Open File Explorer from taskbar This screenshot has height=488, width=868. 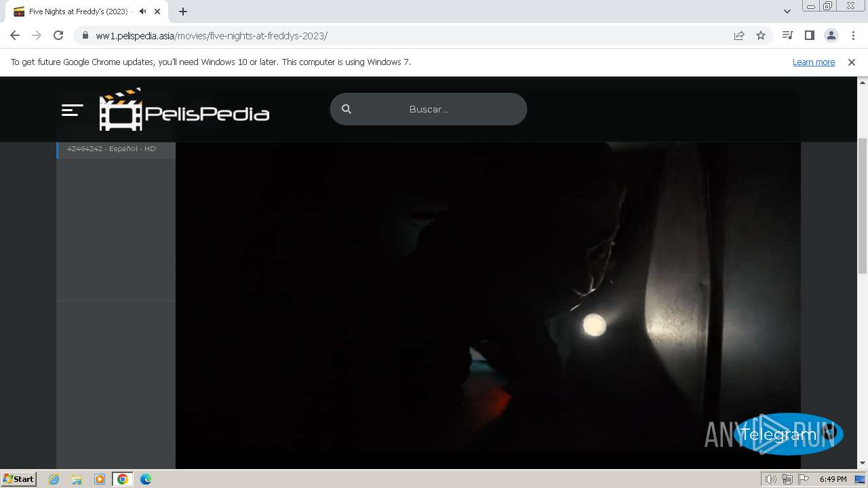click(77, 479)
